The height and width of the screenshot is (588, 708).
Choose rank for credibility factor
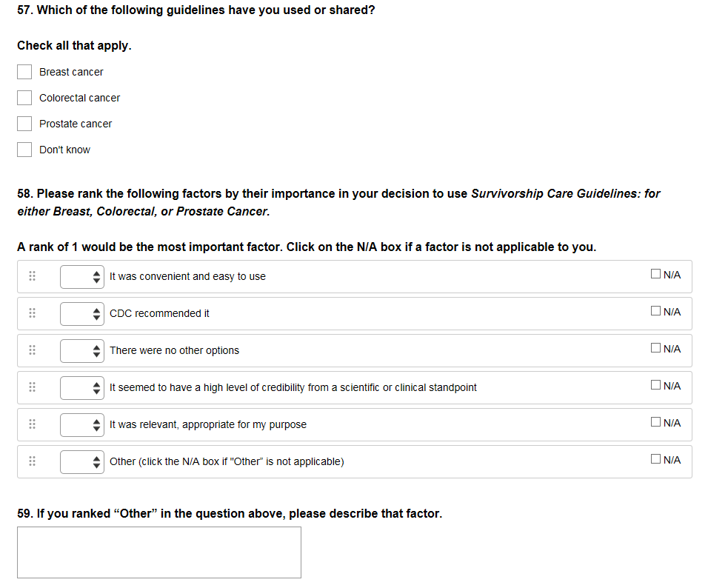point(82,387)
